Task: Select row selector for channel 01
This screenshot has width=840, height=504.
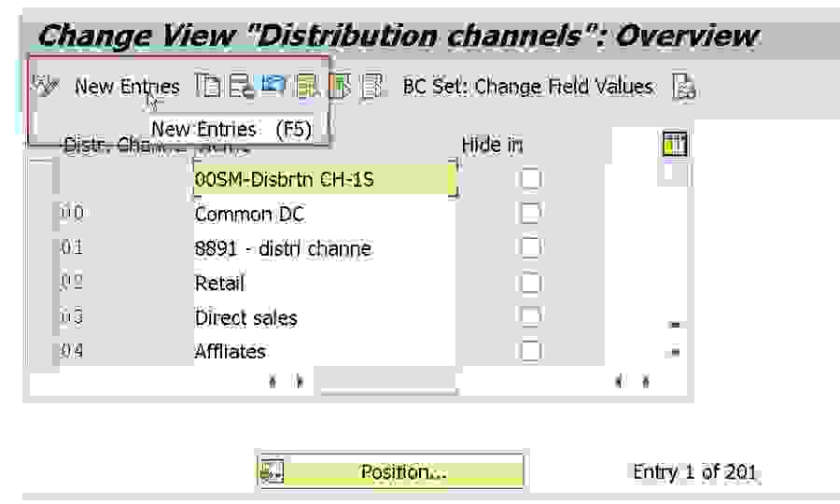Action: point(41,248)
